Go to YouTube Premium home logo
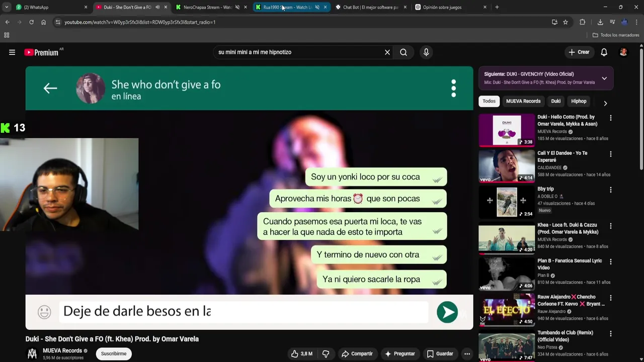The height and width of the screenshot is (362, 644). (41, 52)
